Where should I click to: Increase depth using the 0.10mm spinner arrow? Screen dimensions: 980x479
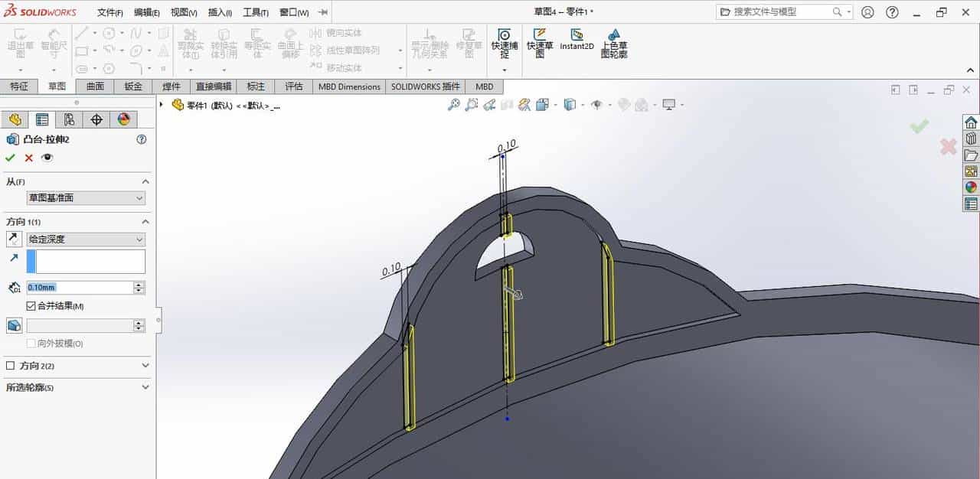[139, 284]
